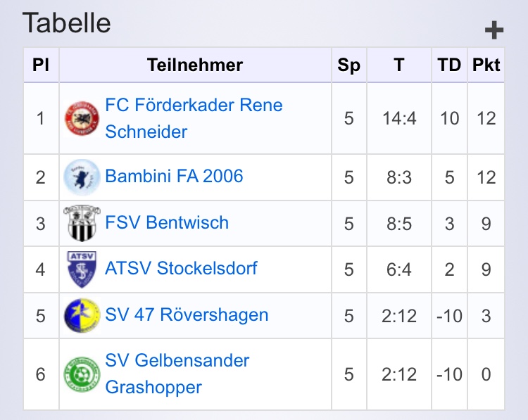Expand the table with the plus icon
Image resolution: width=528 pixels, height=420 pixels.
pyautogui.click(x=494, y=30)
